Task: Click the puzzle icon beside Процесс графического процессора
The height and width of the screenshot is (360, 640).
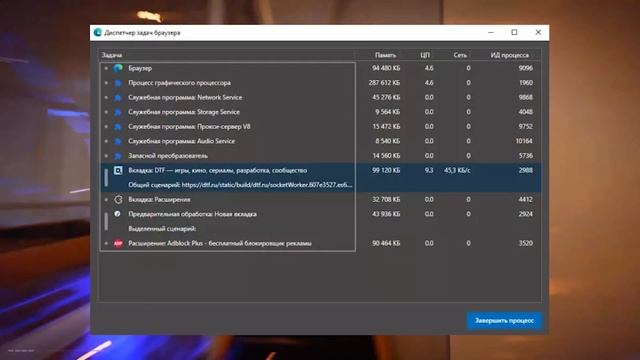Action: [x=118, y=83]
